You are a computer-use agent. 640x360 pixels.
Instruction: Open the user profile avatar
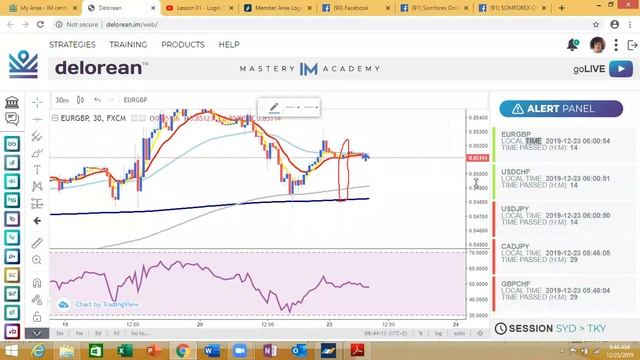(597, 45)
